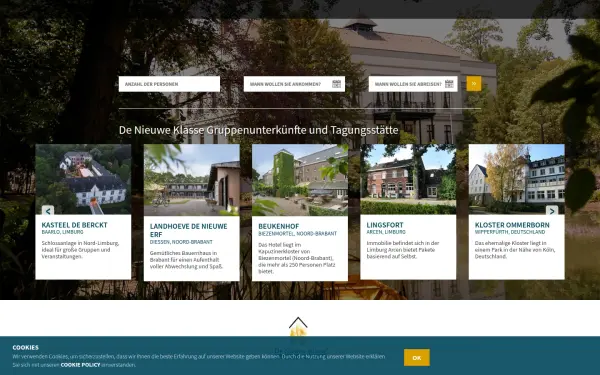Open the Beukenhof title link

click(x=279, y=227)
